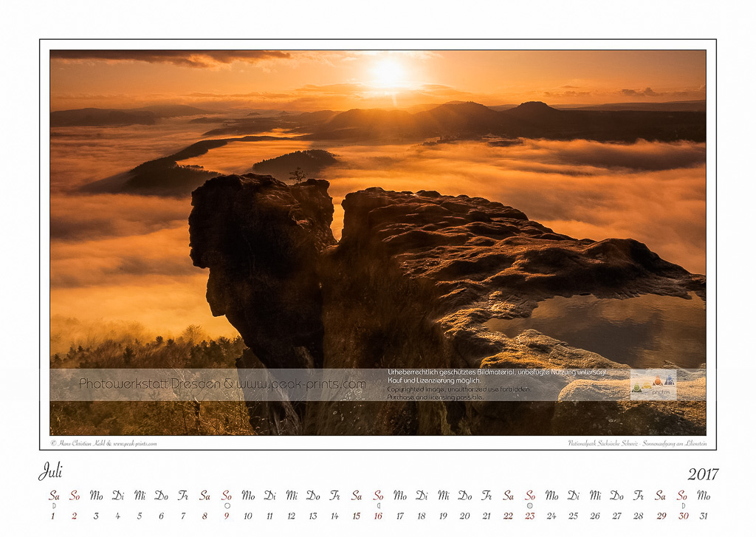Image resolution: width=756 pixels, height=537 pixels.
Task: Click the 'Sa' weekday label above day 1
Action: tap(54, 496)
